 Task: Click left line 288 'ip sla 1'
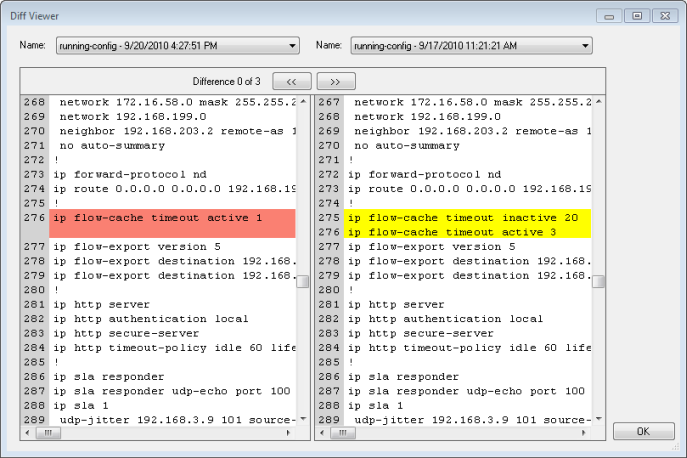(x=81, y=406)
